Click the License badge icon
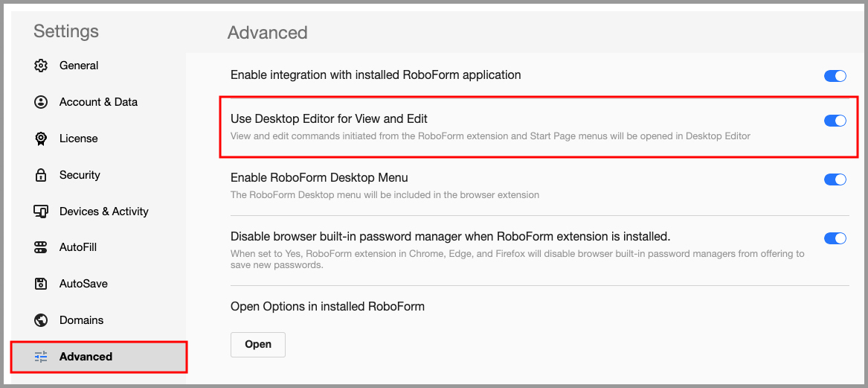 coord(41,139)
